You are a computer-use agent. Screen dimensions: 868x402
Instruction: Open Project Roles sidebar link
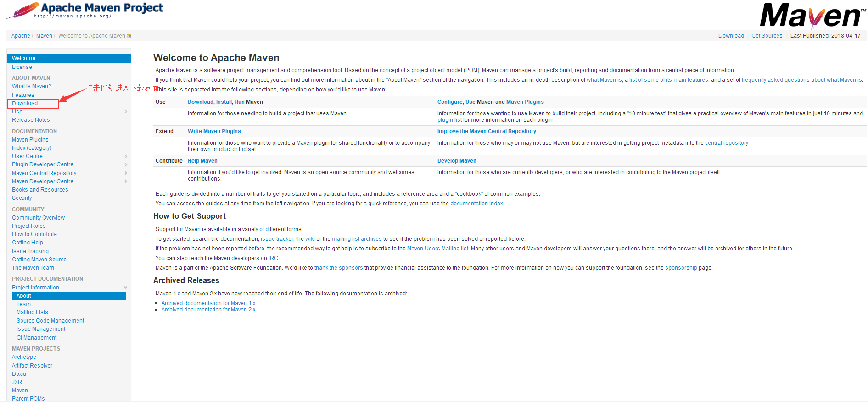coord(29,226)
